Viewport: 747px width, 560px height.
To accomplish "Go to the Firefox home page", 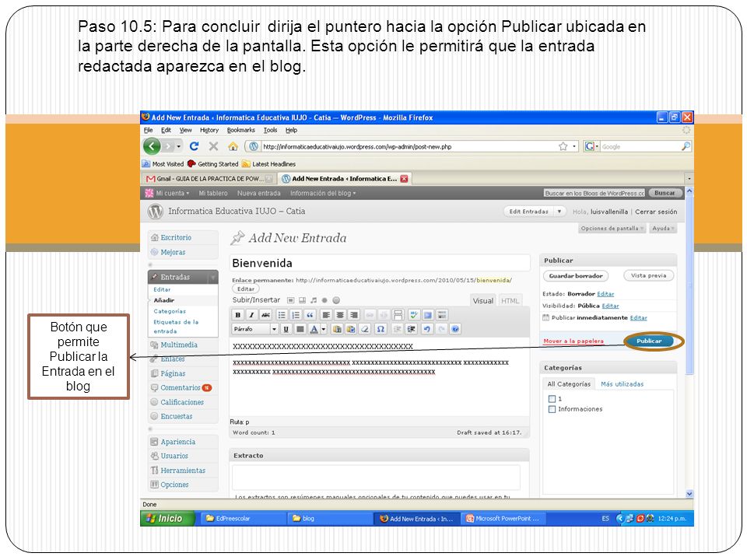I will (233, 147).
